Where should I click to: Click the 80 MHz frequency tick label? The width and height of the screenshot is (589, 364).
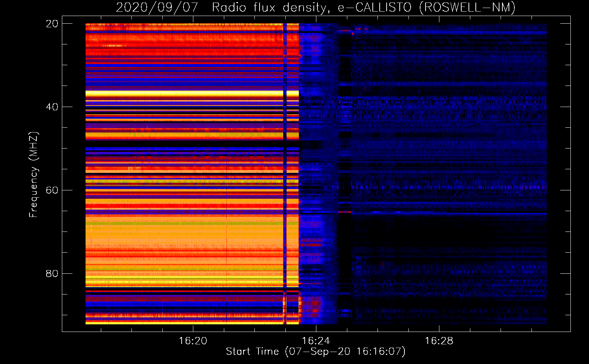click(x=52, y=273)
